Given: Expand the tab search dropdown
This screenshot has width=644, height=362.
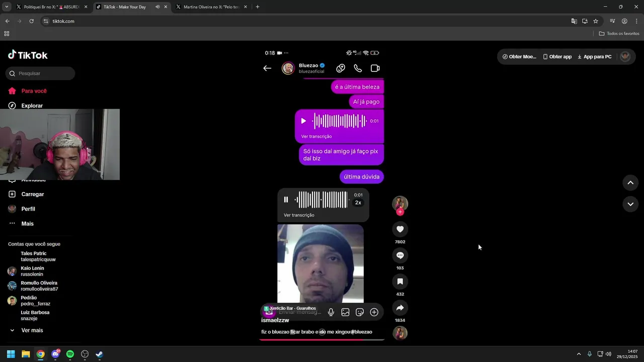Looking at the screenshot, I should point(7,7).
